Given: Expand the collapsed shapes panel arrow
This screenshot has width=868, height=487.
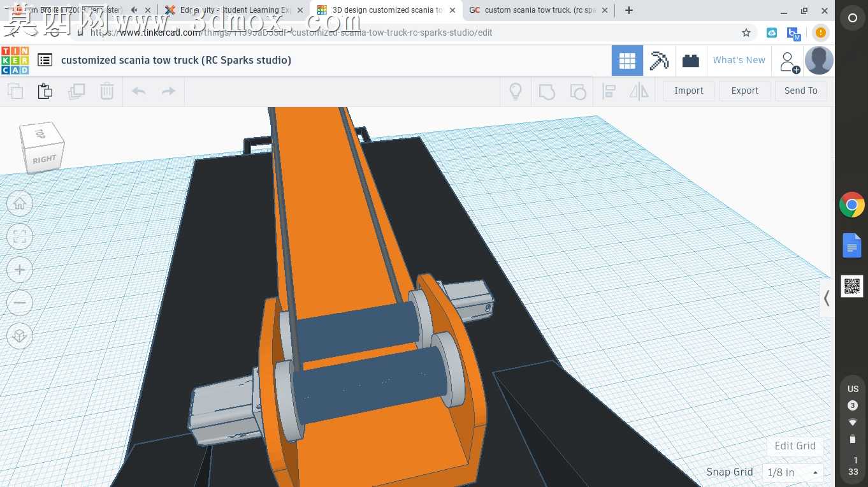Looking at the screenshot, I should click(827, 298).
